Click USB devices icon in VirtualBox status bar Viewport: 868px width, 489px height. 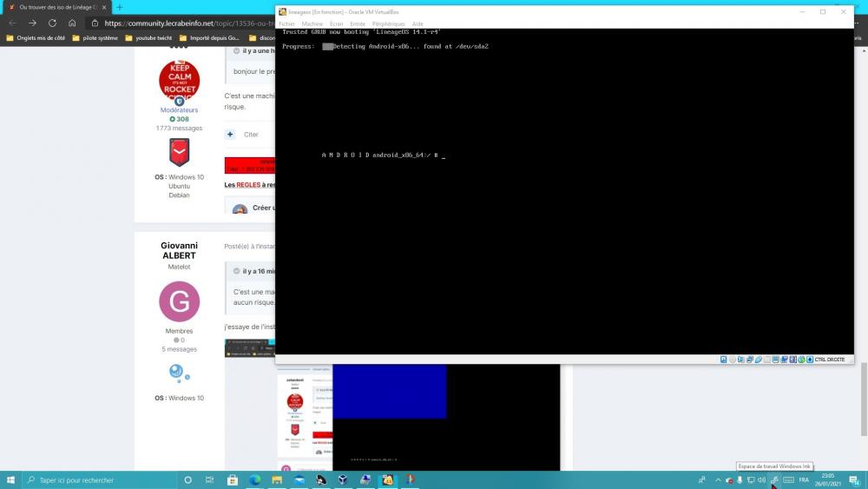pos(759,360)
